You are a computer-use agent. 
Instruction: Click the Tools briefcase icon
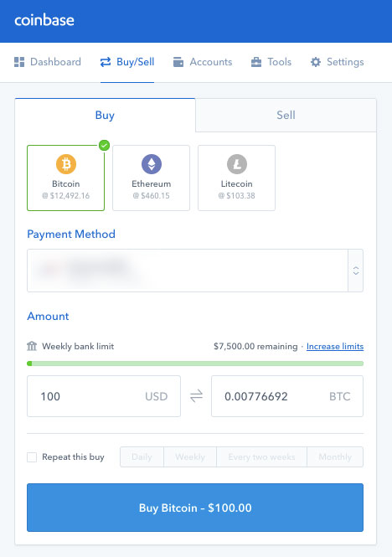pos(256,62)
